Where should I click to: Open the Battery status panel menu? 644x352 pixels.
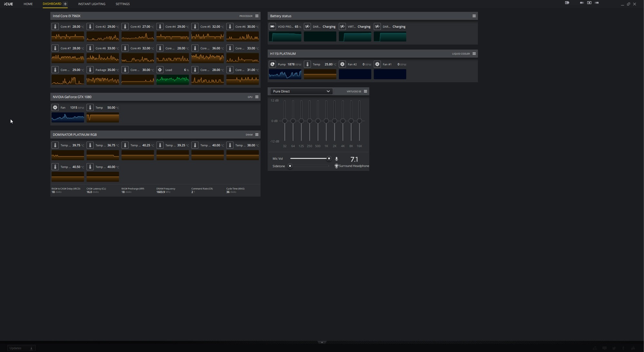474,16
